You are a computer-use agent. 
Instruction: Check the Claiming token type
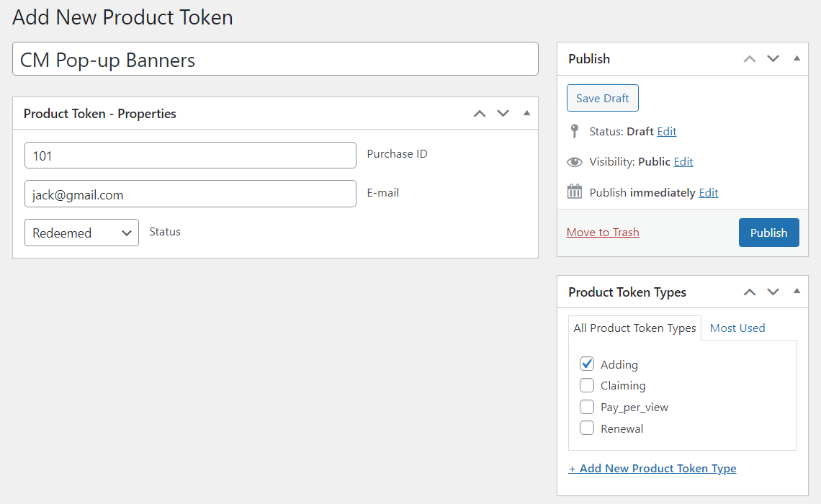pos(587,385)
